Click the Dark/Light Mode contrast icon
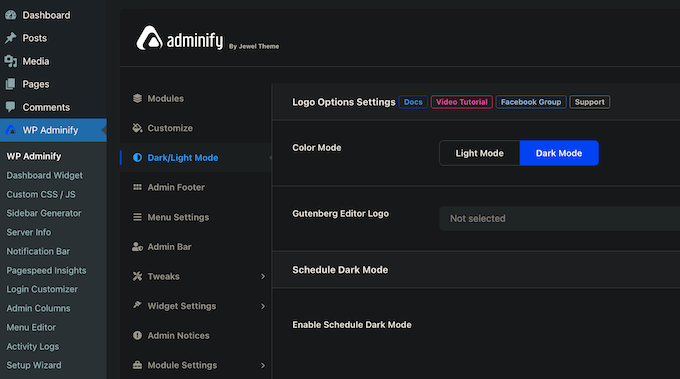 click(137, 157)
